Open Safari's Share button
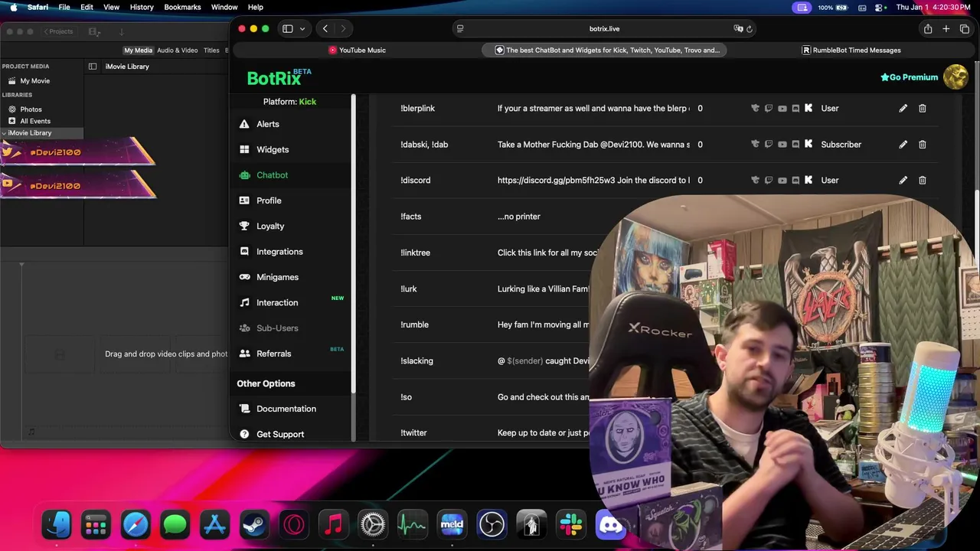 (927, 28)
